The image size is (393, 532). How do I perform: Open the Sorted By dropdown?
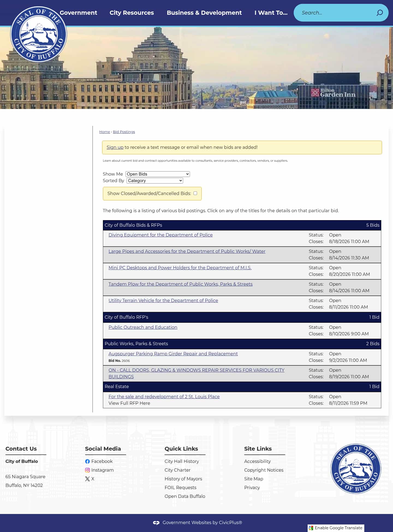155,181
